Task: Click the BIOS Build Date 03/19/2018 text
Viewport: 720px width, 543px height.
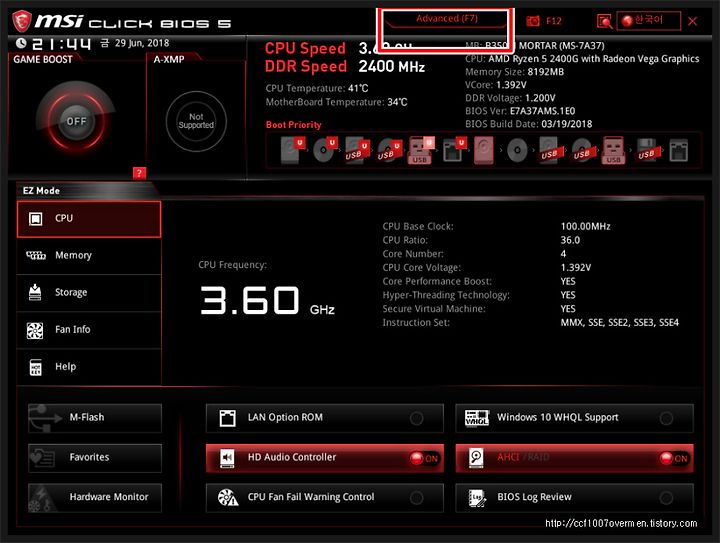Action: tap(529, 124)
